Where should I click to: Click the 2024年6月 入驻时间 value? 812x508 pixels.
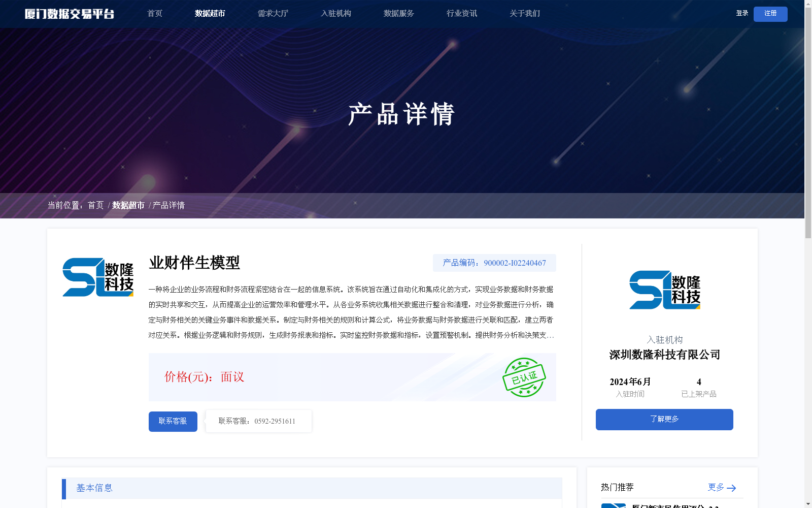[630, 382]
